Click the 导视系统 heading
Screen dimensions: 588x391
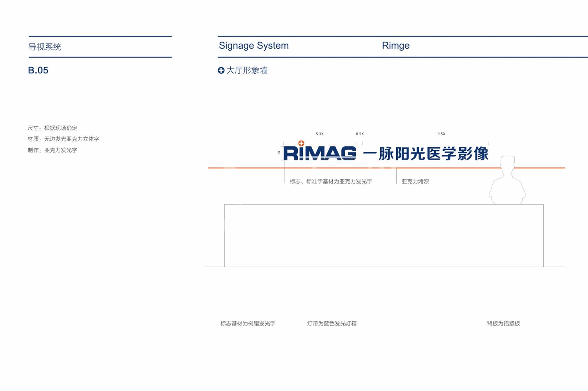45,47
